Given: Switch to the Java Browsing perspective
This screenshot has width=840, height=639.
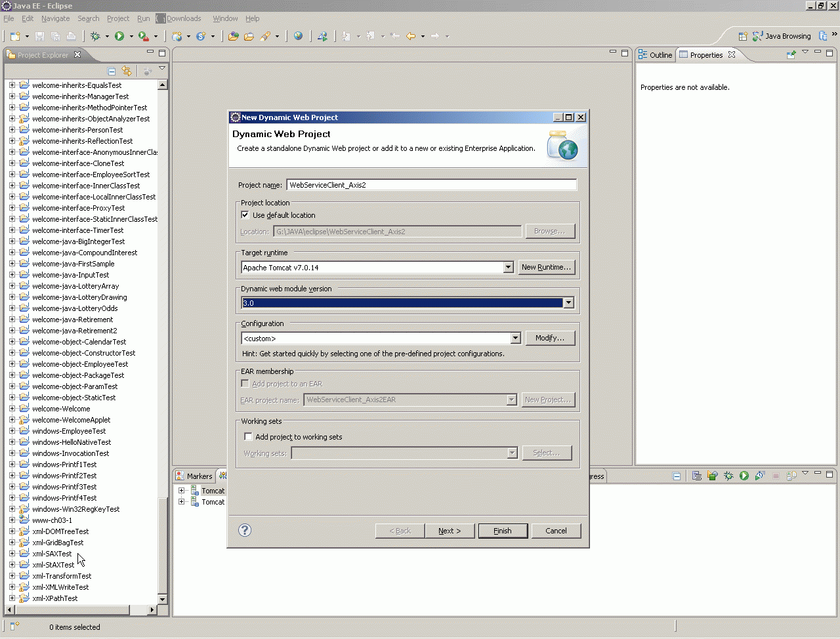Looking at the screenshot, I should pos(782,37).
